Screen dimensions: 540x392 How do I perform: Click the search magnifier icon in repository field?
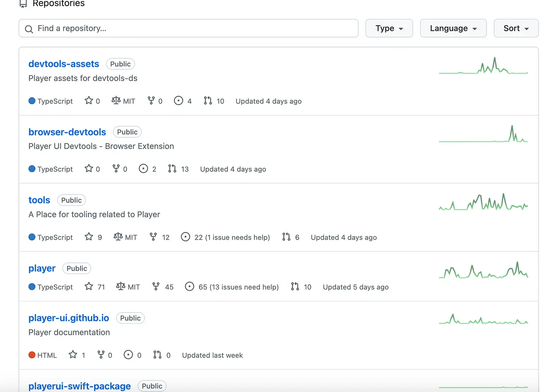[x=29, y=29]
